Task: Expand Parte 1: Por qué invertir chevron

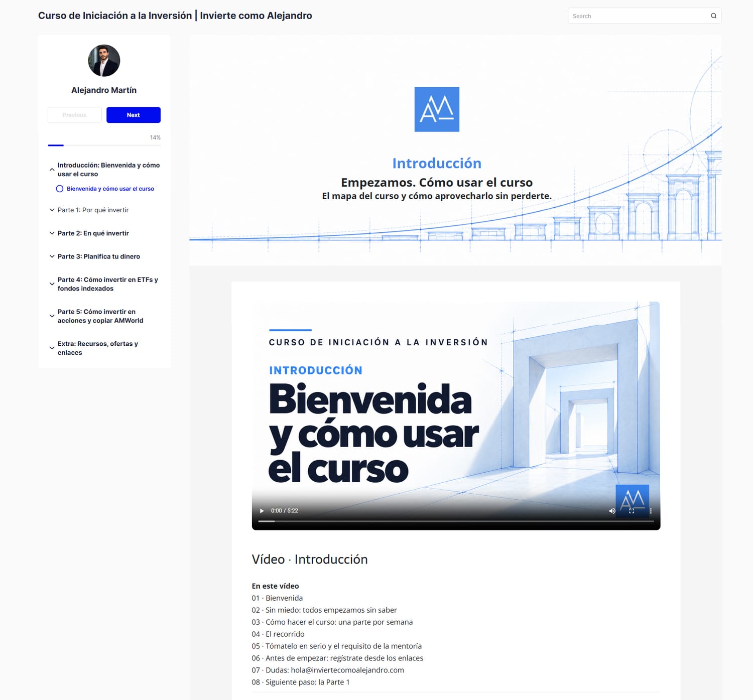Action: (52, 210)
